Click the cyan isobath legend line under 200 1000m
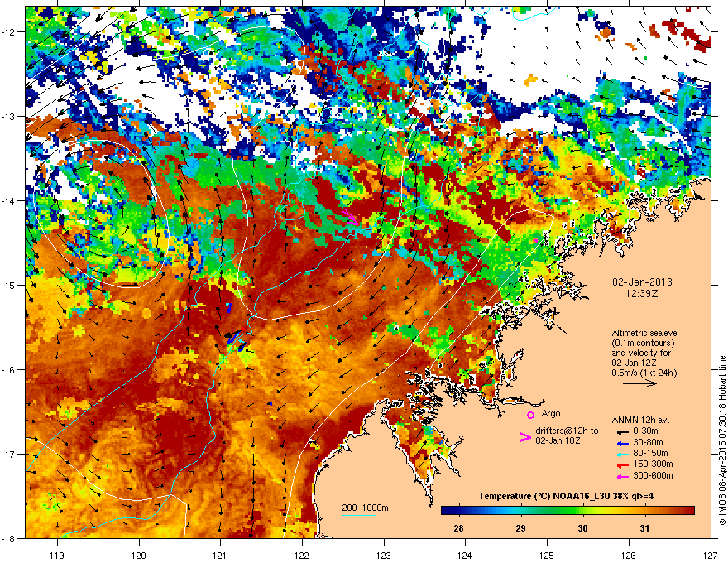Screen dimensions: 728x563 pos(358,515)
